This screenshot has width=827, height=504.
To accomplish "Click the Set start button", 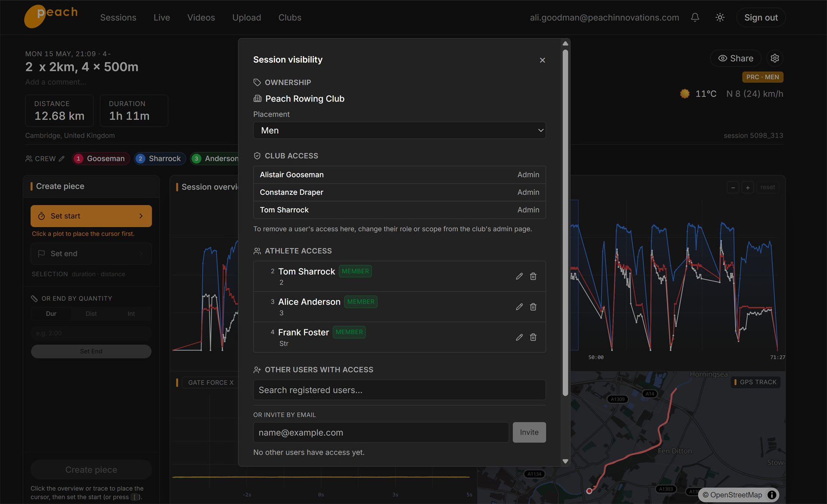I will [91, 216].
